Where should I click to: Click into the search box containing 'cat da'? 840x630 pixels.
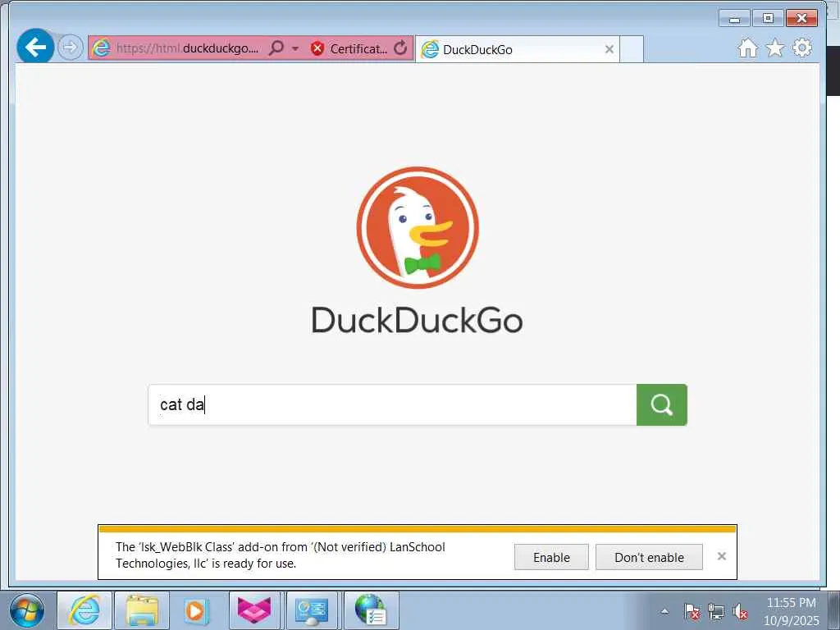pos(392,405)
